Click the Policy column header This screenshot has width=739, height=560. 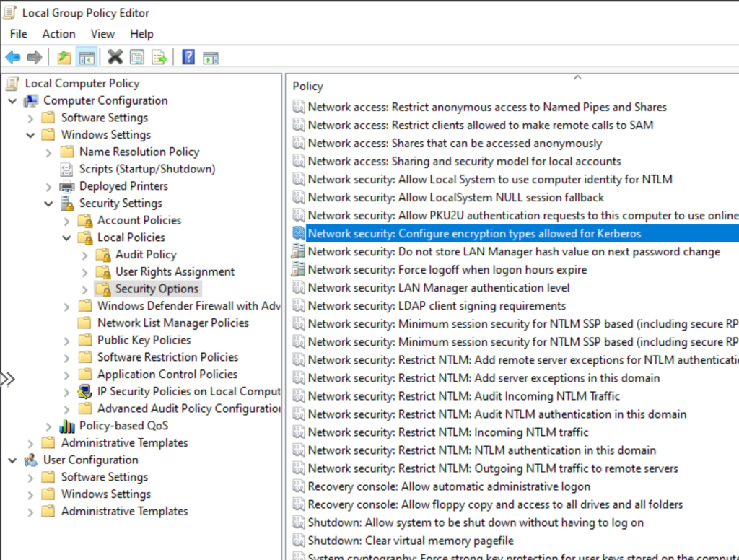[x=308, y=86]
